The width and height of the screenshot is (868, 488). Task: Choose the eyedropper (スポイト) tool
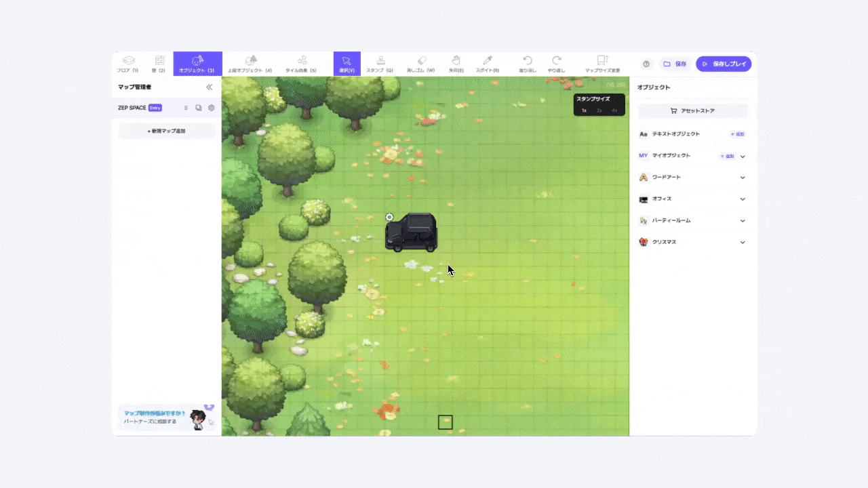(487, 64)
